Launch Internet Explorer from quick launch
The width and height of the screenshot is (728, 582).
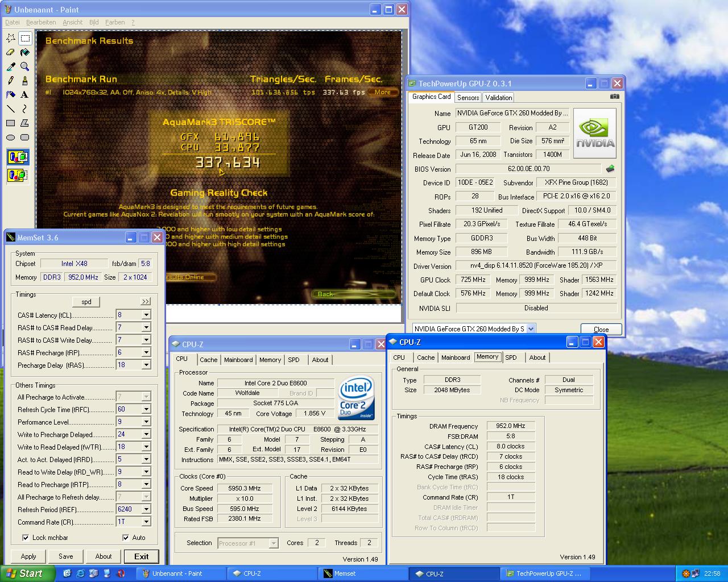click(80, 573)
